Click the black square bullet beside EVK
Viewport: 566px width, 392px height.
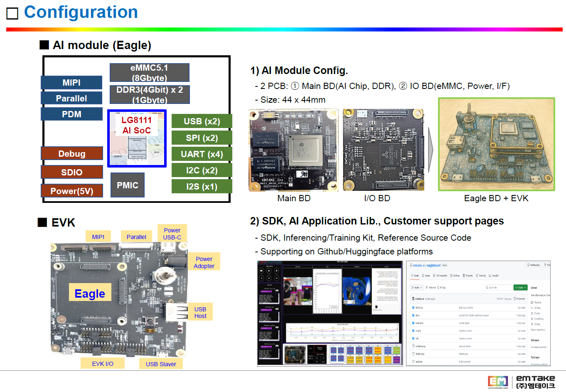42,222
